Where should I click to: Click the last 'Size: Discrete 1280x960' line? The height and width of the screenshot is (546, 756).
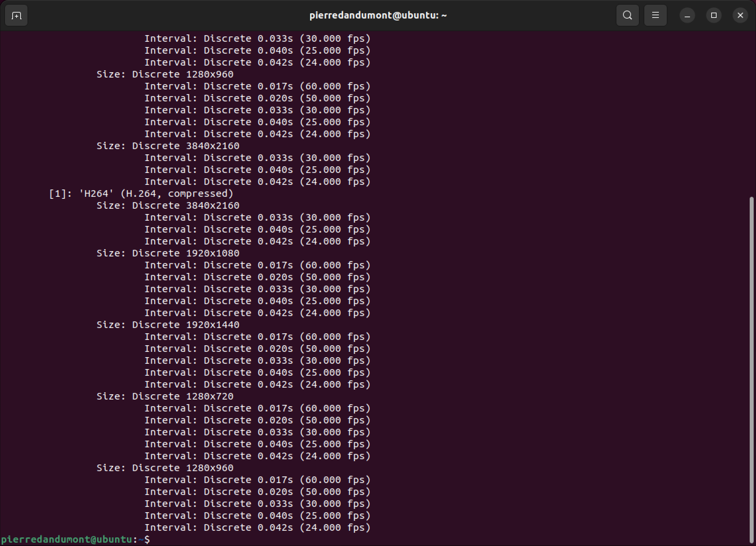pos(165,468)
